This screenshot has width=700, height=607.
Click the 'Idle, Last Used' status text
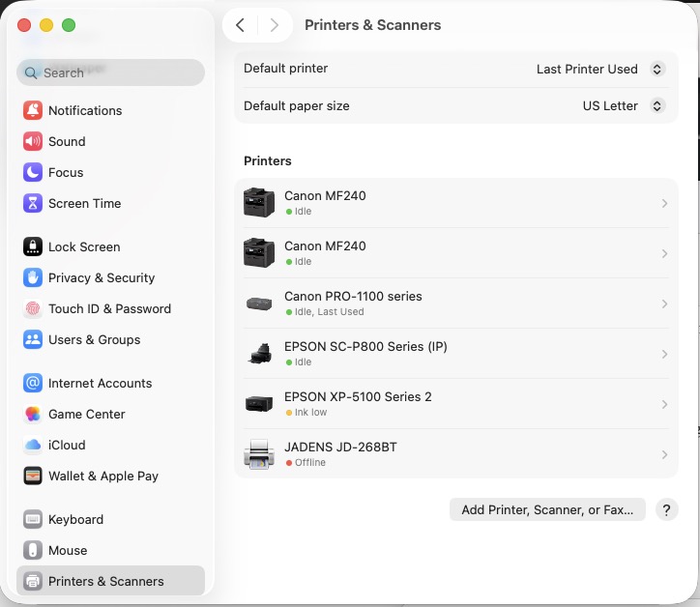[330, 311]
